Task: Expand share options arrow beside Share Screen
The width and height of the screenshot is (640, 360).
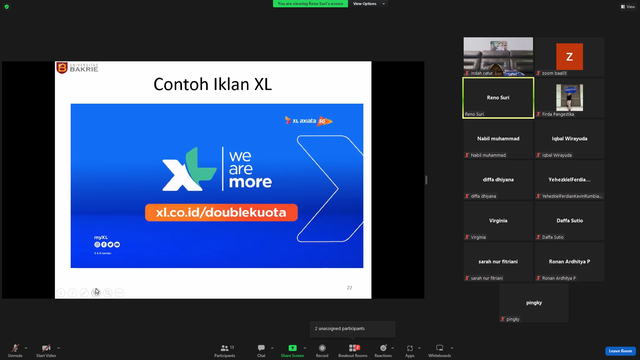Action: 305,348
